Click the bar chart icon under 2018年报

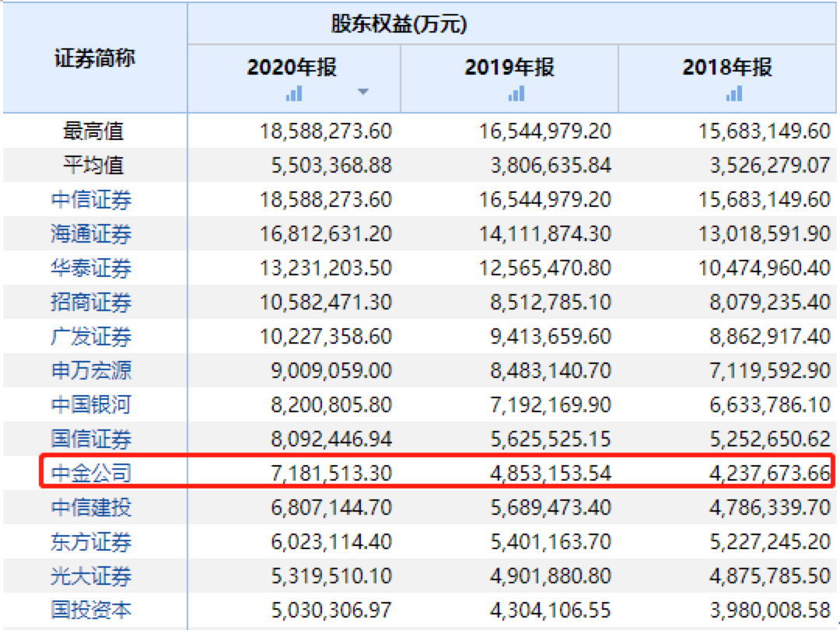tap(734, 94)
